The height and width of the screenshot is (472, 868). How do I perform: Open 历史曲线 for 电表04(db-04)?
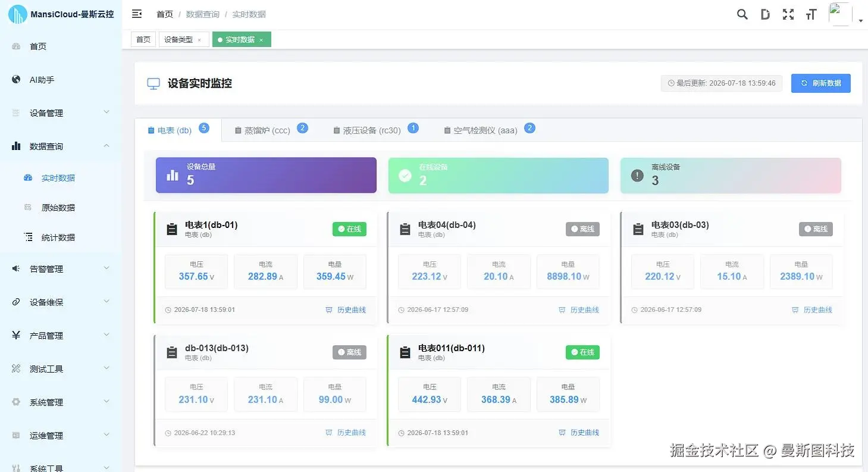[x=579, y=310]
